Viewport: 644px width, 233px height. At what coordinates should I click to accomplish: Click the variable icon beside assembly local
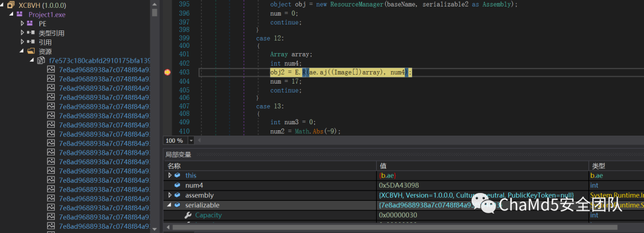click(178, 195)
